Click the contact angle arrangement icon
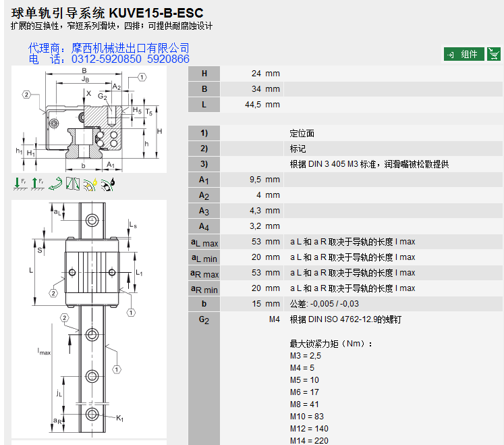 coord(73,184)
